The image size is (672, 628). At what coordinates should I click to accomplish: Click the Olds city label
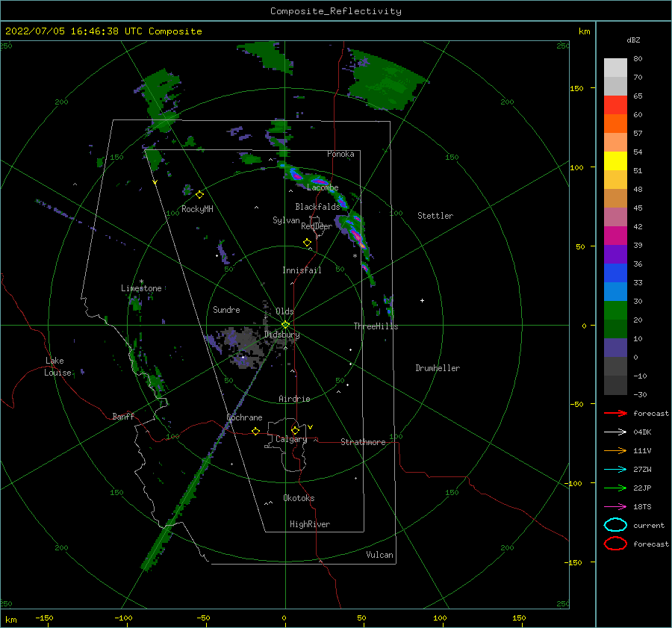click(284, 311)
